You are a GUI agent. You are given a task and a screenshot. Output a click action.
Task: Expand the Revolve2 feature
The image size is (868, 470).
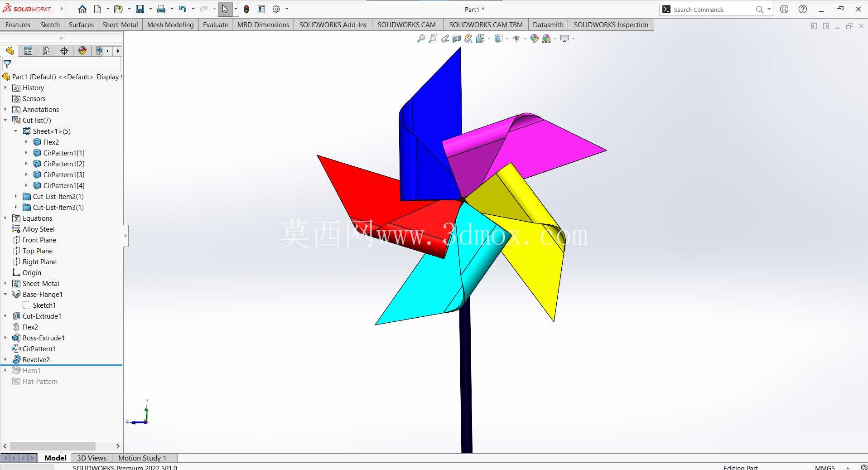5,359
